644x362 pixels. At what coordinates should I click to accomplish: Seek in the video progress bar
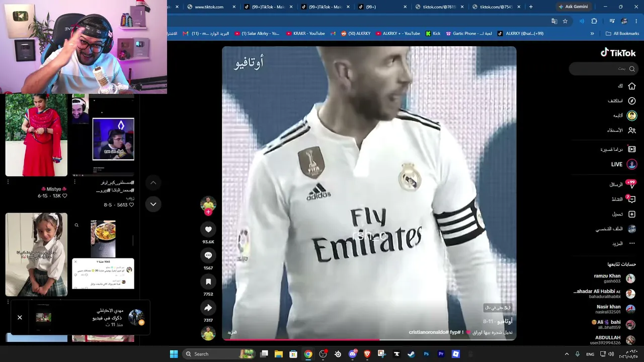tap(369, 339)
